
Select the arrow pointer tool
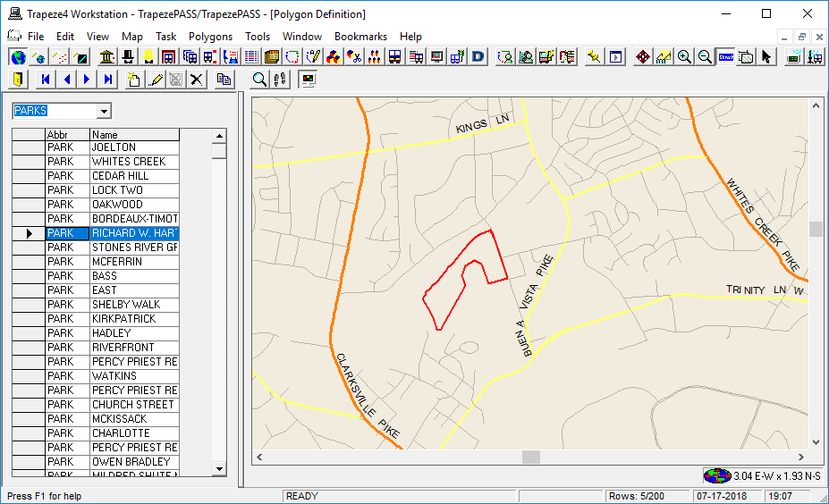766,57
